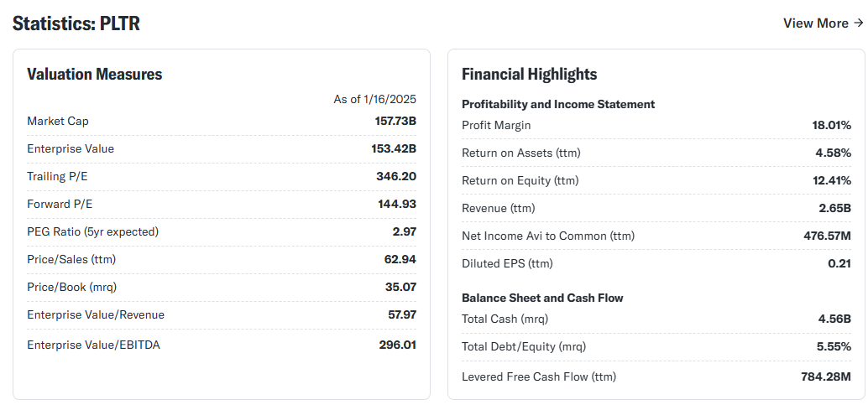This screenshot has height=405, width=868.
Task: Click the Net Income Avi to Common label
Action: (548, 236)
